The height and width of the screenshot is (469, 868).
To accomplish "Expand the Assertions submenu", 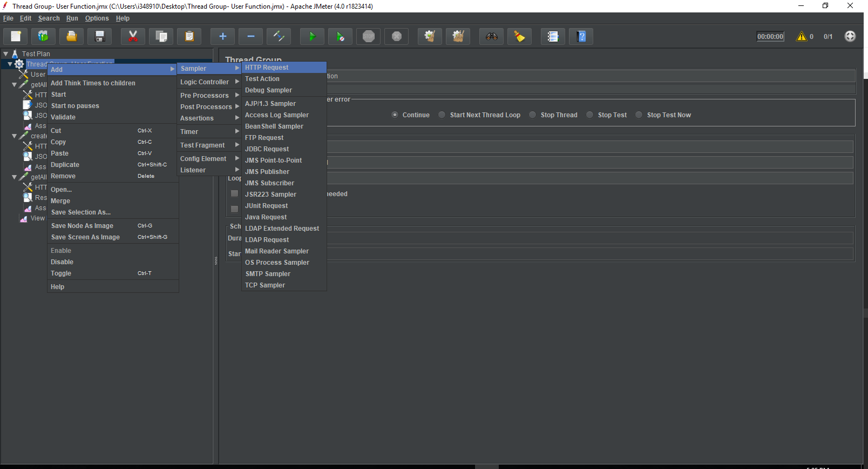I will click(209, 118).
